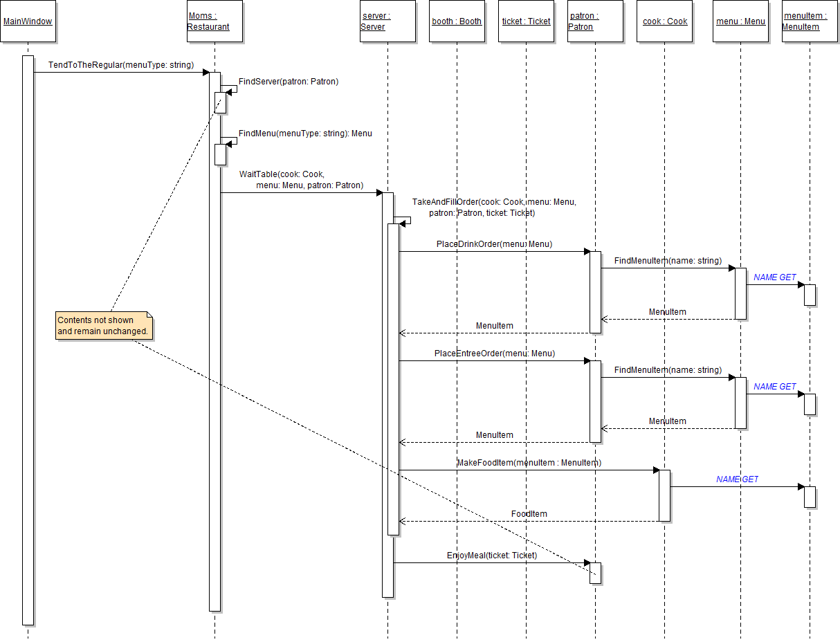
Task: Click the patron : Patron object box
Action: (x=595, y=21)
